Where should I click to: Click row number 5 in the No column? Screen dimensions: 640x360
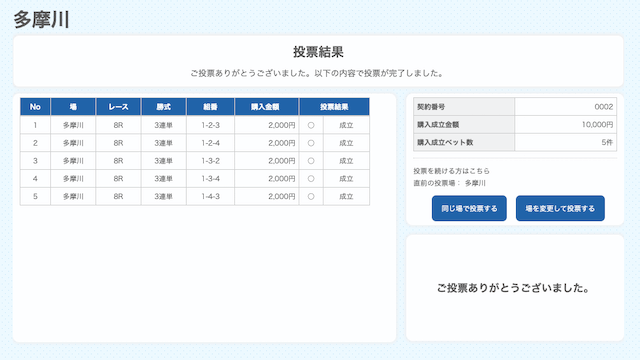pos(35,196)
